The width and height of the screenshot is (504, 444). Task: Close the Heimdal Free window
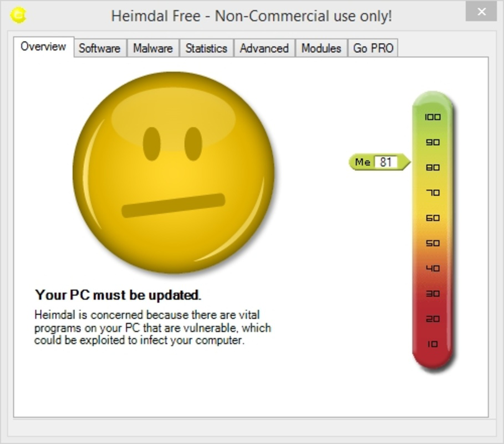481,12
